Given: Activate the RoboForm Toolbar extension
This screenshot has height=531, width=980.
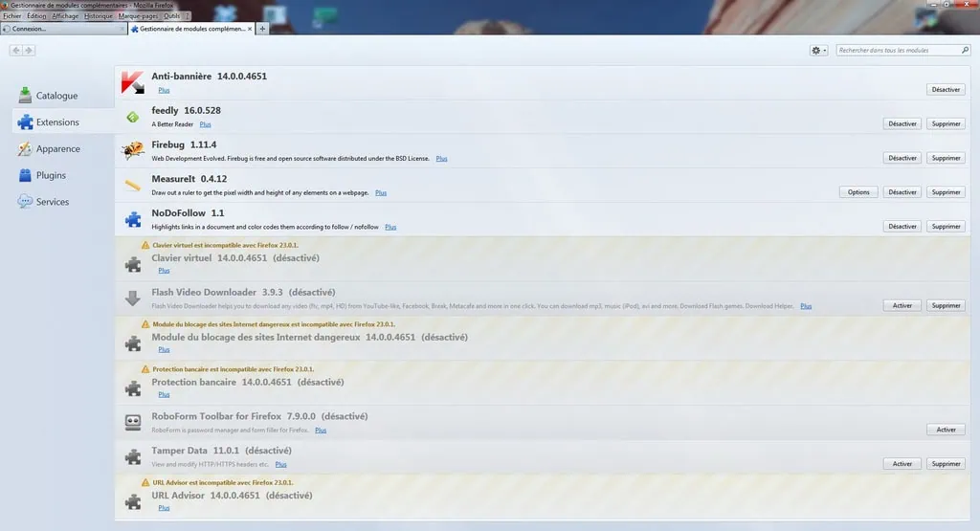Looking at the screenshot, I should pyautogui.click(x=946, y=430).
